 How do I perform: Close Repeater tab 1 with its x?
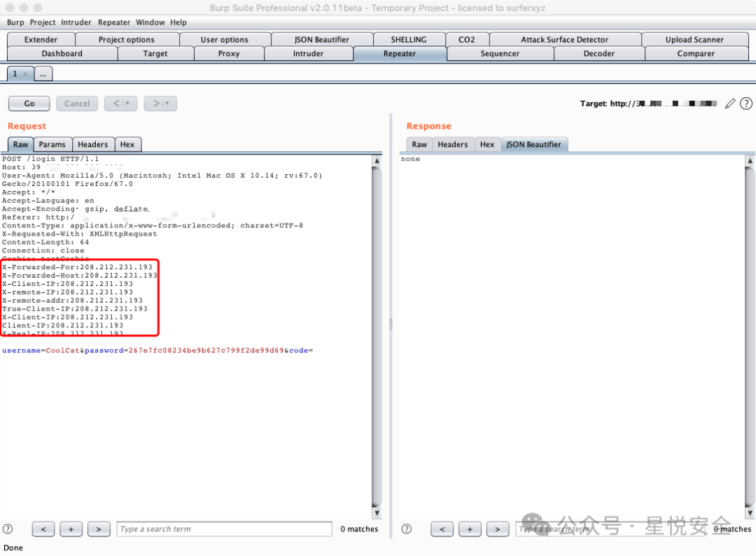click(x=26, y=73)
